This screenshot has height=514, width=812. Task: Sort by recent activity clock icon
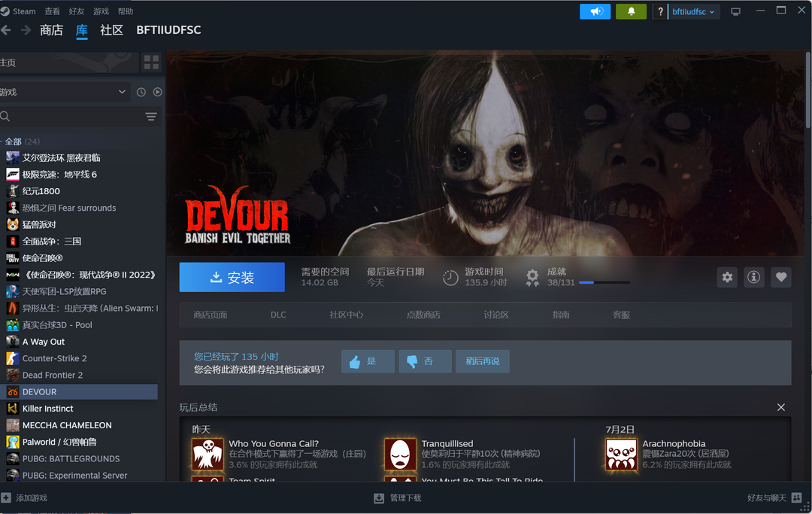[141, 92]
